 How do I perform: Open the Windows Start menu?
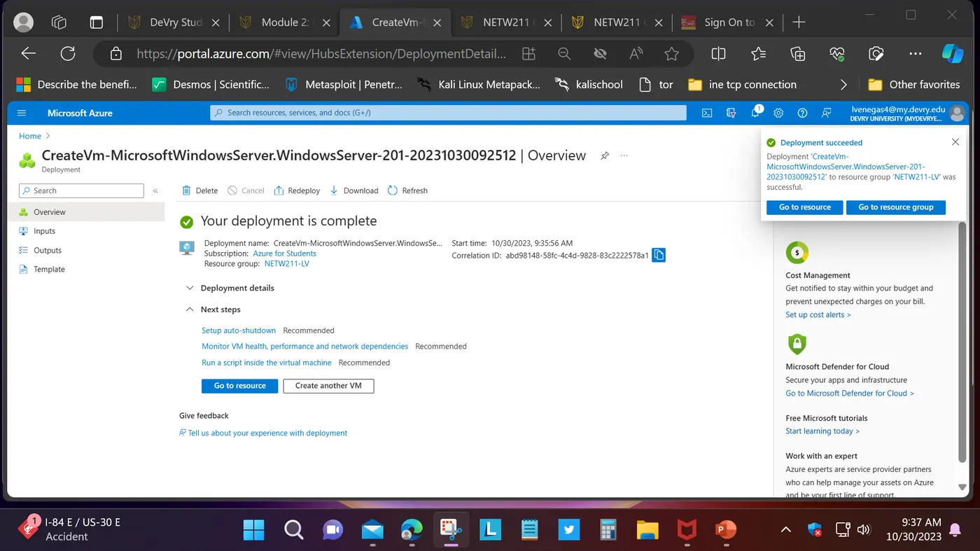coord(253,530)
